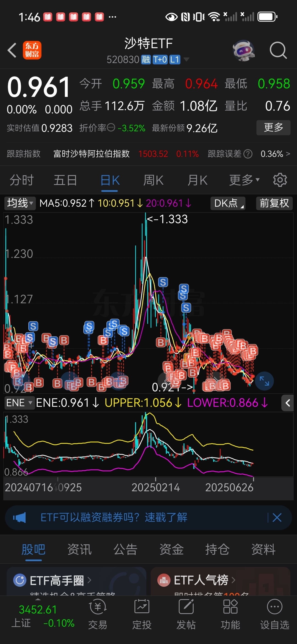Image resolution: width=297 pixels, height=644 pixels.
Task: Switch to 持仓 tab
Action: pos(217,550)
